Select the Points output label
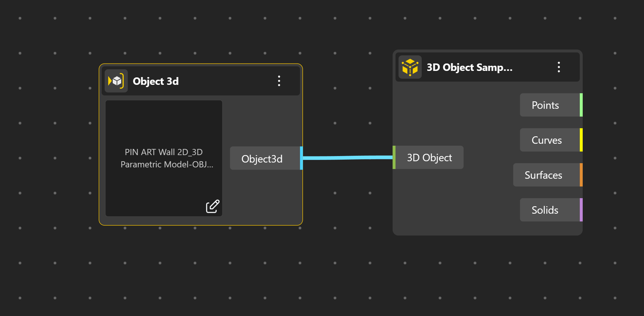The image size is (644, 316). 545,105
